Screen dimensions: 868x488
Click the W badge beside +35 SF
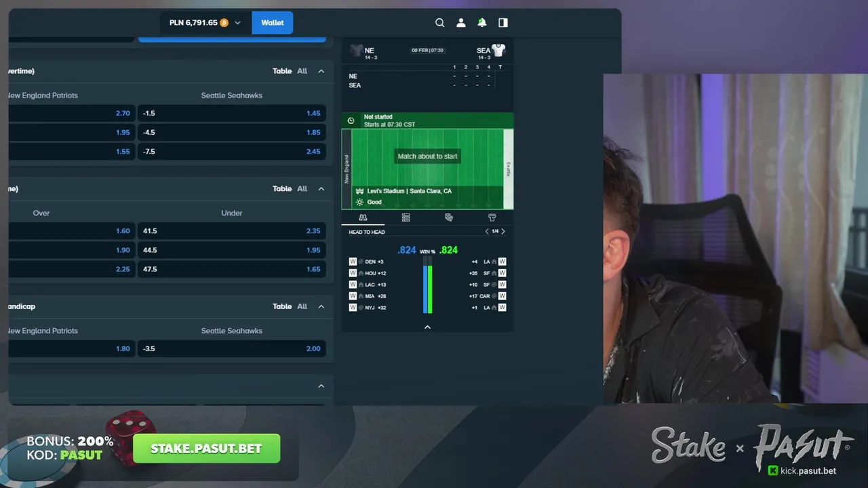coord(502,273)
